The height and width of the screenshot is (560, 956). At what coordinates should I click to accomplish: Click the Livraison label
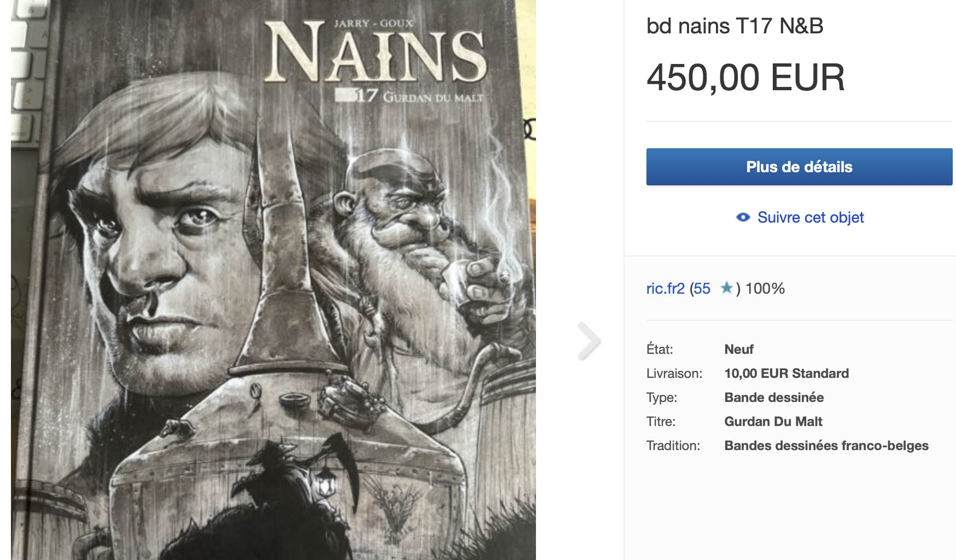674,374
